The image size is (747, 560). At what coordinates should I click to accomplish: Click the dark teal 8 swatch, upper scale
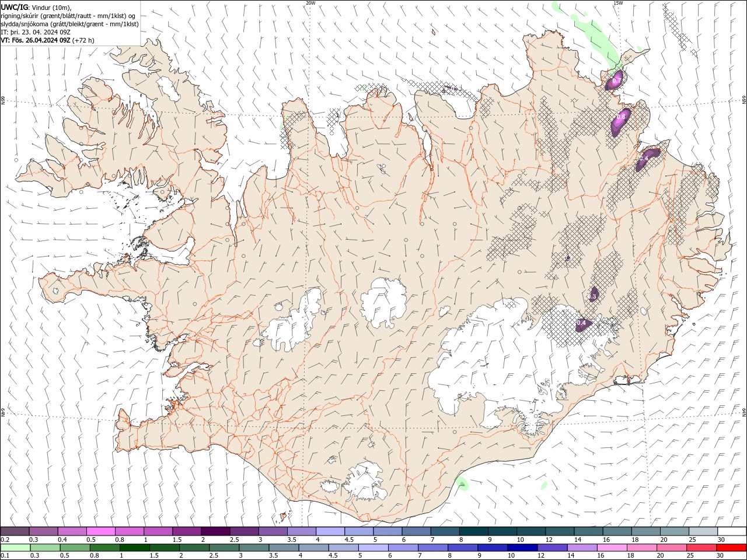pos(473,531)
